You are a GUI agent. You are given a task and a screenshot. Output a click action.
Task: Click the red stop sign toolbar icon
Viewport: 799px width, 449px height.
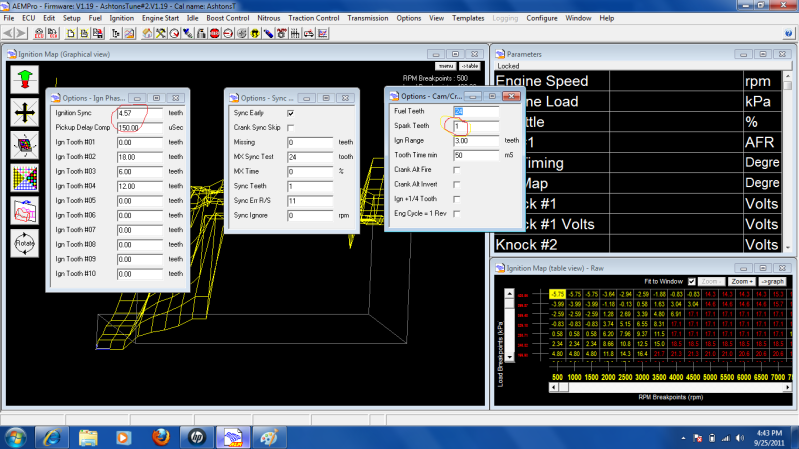[x=215, y=33]
